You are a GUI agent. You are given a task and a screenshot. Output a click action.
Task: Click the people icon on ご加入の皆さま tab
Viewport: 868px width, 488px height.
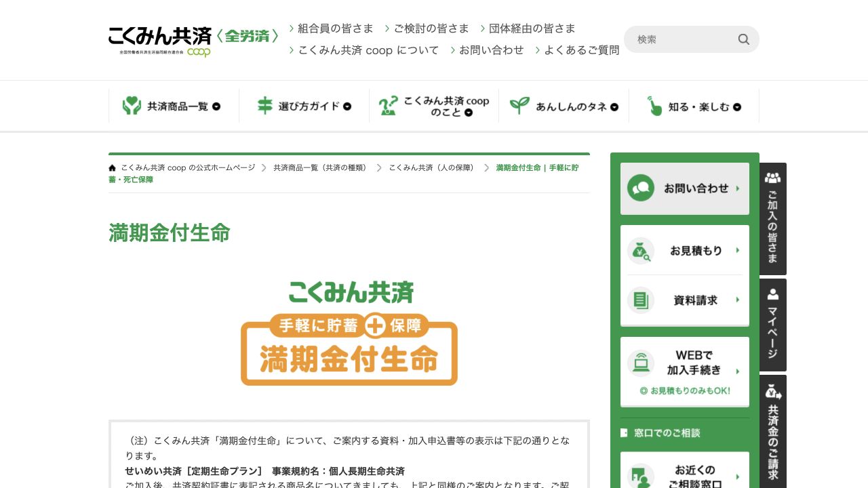tap(772, 178)
